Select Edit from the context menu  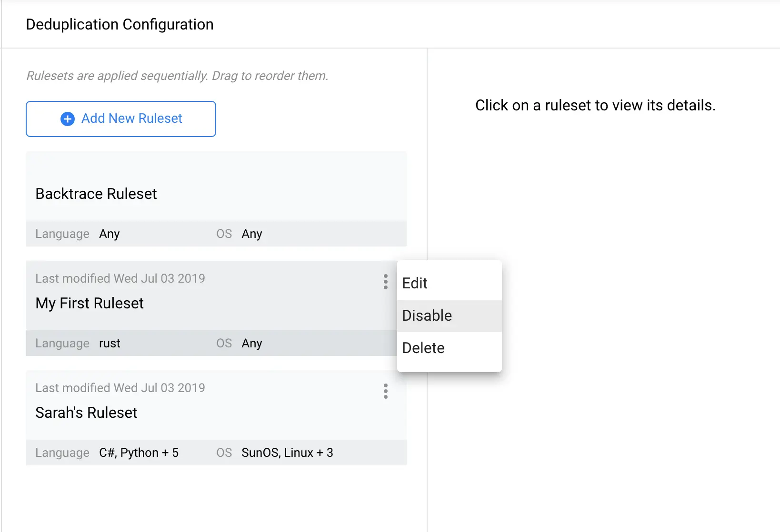point(415,283)
